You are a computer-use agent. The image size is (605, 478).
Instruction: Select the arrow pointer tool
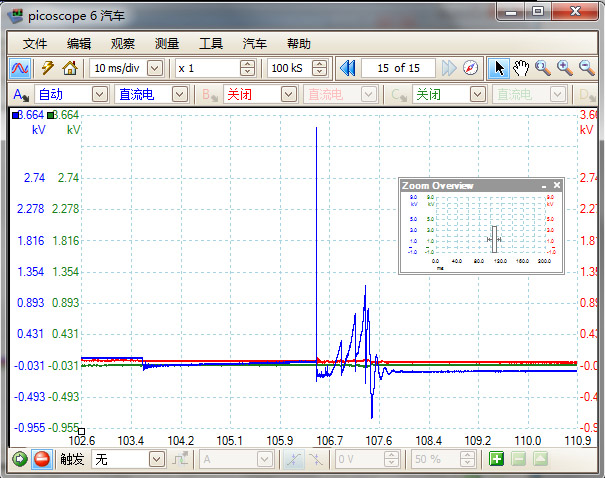[x=499, y=68]
